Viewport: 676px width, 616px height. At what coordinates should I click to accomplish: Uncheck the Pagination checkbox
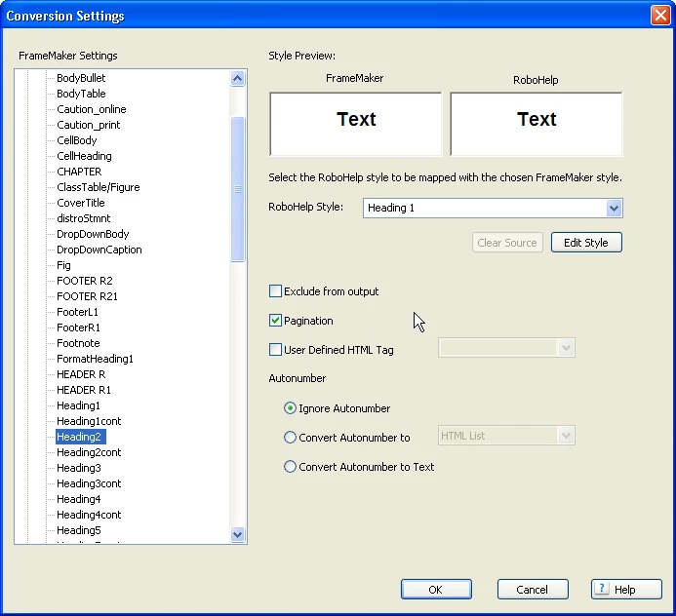click(x=275, y=321)
